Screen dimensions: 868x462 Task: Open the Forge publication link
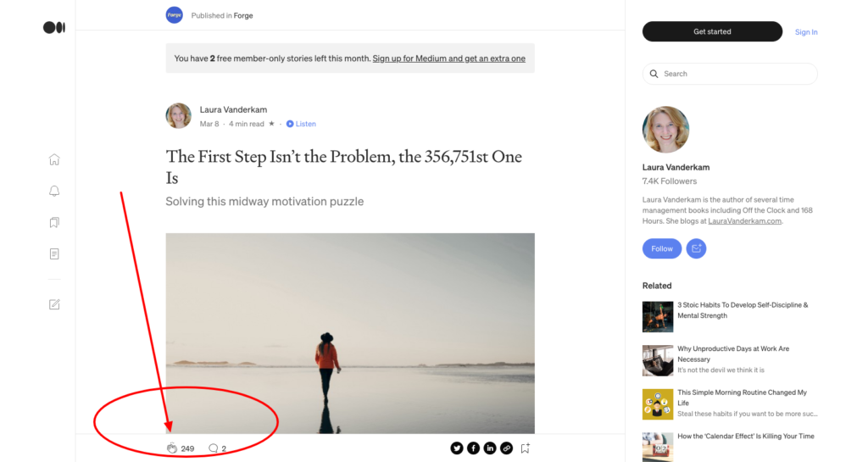pyautogui.click(x=244, y=15)
